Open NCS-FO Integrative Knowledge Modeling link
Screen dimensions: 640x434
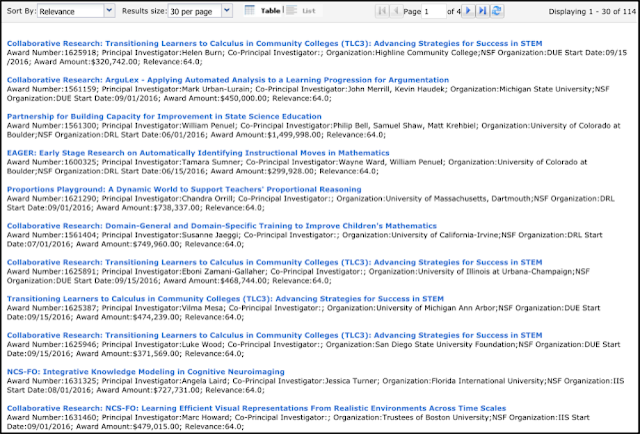(146, 372)
